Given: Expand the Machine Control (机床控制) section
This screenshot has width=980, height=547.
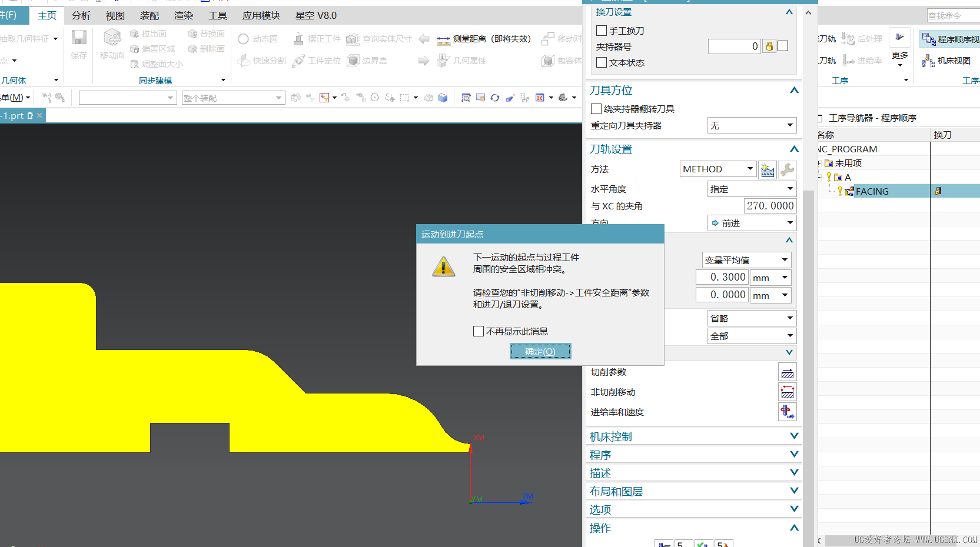Looking at the screenshot, I should pyautogui.click(x=794, y=436).
